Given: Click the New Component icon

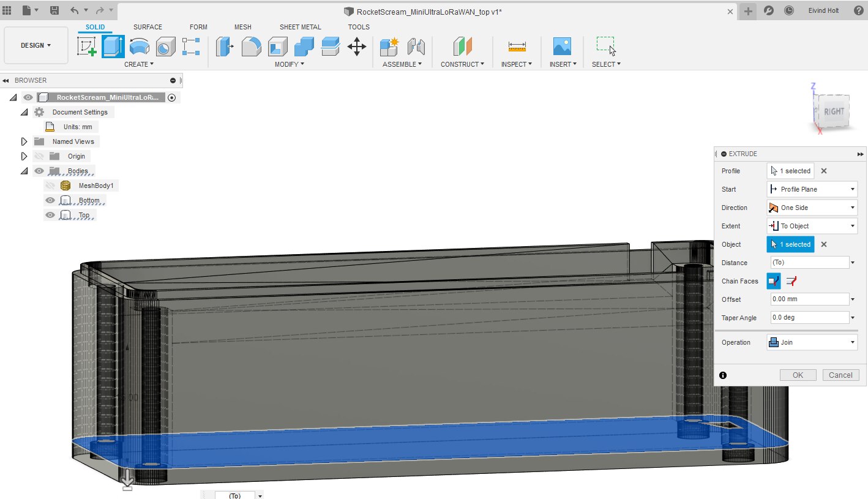Looking at the screenshot, I should pyautogui.click(x=389, y=47).
